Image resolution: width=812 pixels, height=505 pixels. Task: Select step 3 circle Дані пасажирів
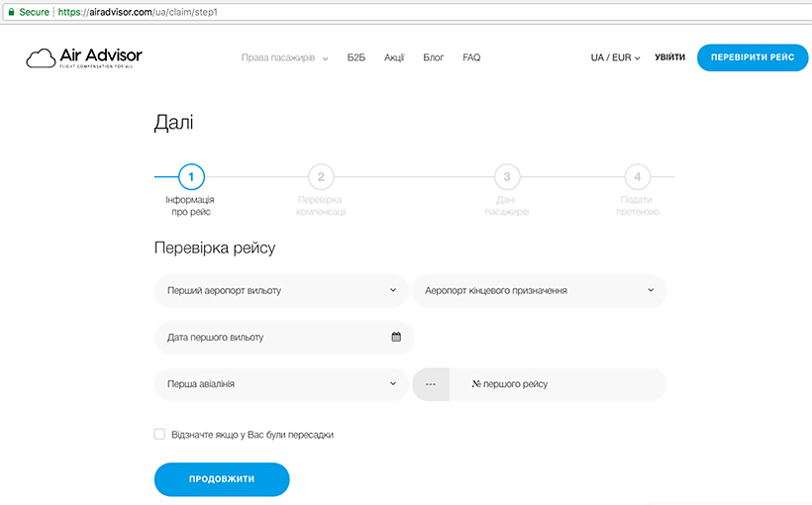pos(507,177)
